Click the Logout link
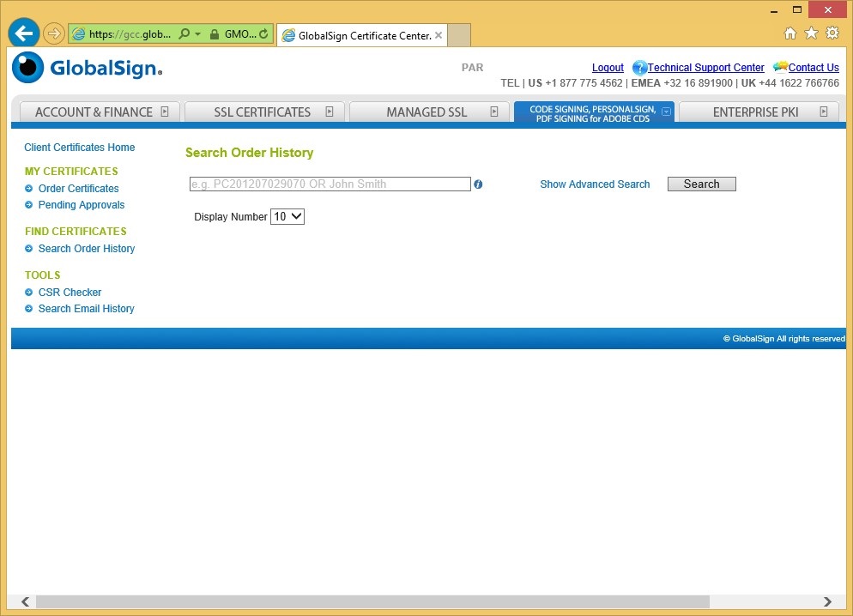The image size is (853, 616). (608, 68)
